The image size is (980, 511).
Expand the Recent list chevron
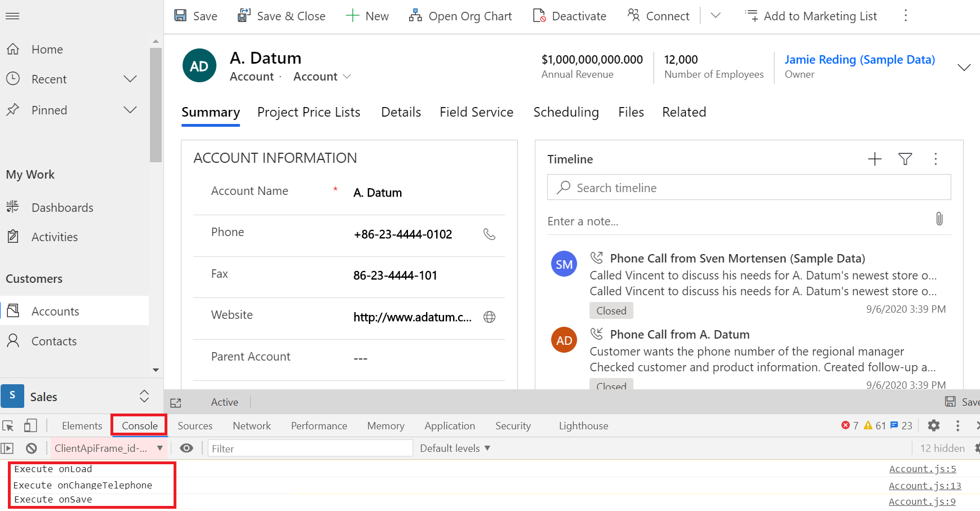point(130,79)
